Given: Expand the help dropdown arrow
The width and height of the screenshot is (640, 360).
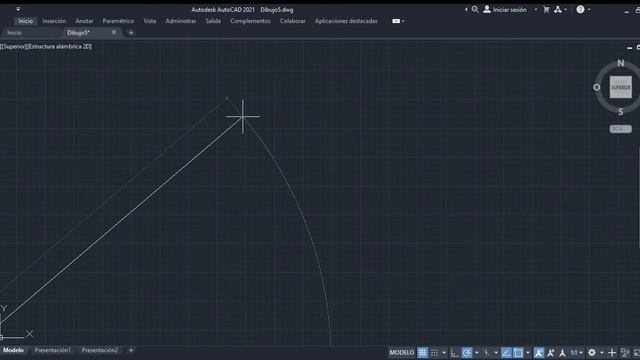Looking at the screenshot, I should [589, 9].
